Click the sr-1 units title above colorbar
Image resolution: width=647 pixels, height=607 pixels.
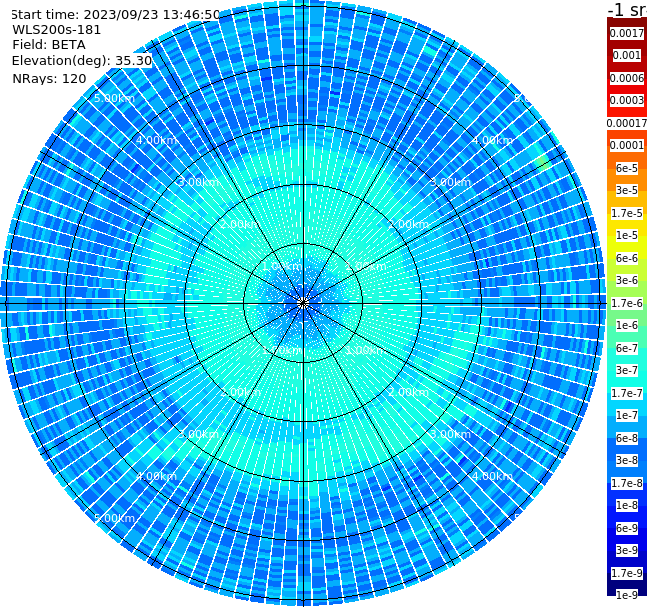click(627, 9)
